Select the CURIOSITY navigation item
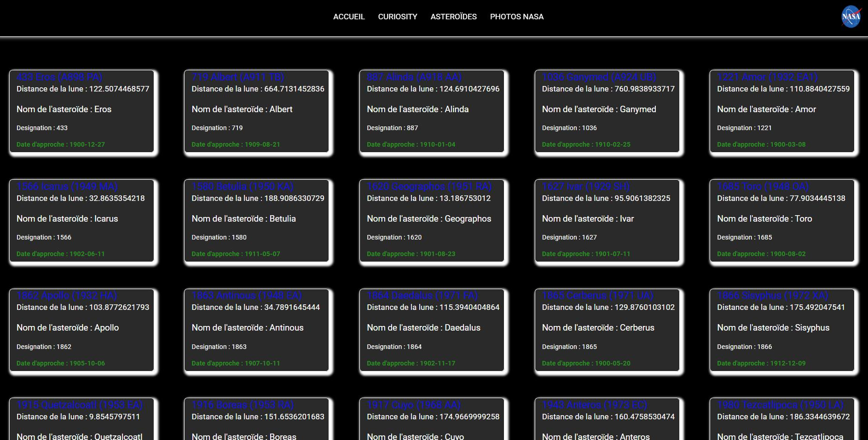The image size is (868, 440). click(x=397, y=17)
